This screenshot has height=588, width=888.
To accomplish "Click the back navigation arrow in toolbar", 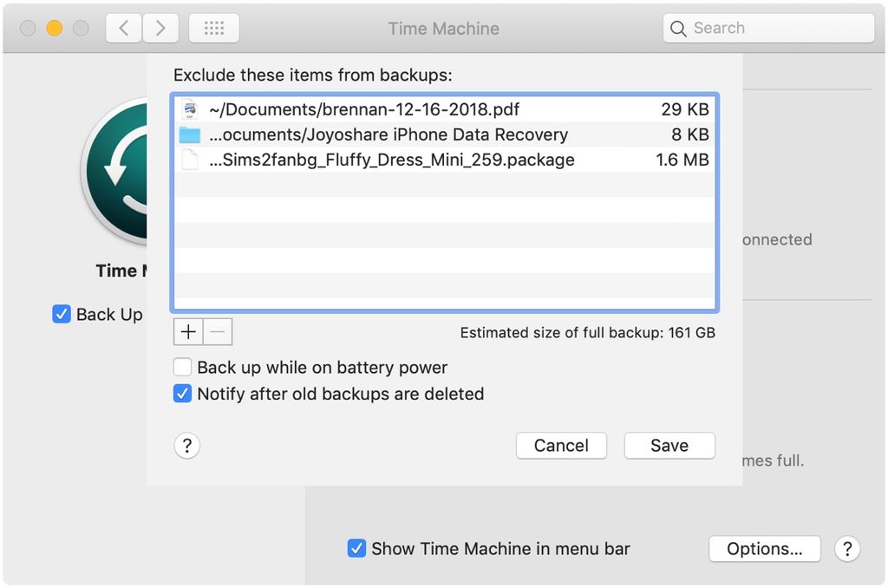I will tap(122, 28).
